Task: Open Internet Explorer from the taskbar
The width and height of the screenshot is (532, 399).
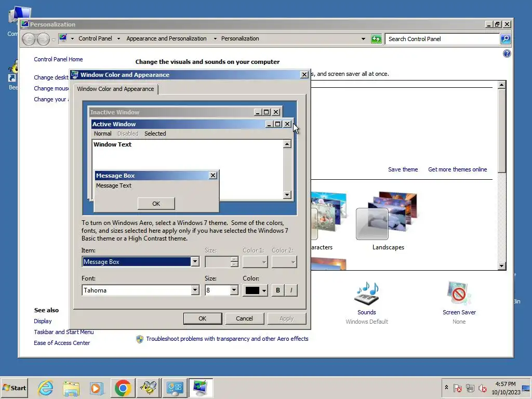Action: point(46,388)
